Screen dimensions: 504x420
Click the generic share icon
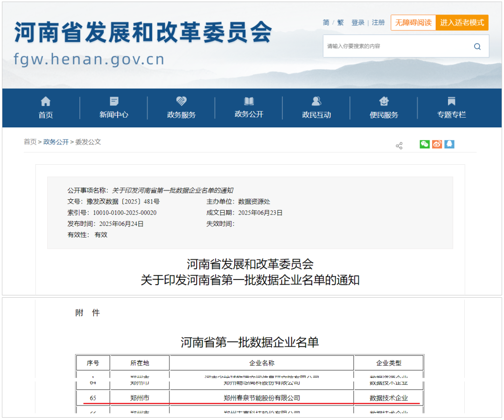pyautogui.click(x=399, y=146)
